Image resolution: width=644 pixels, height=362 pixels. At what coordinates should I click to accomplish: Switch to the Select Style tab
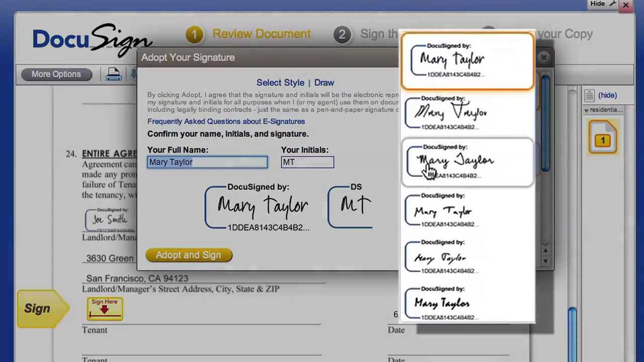(x=280, y=82)
